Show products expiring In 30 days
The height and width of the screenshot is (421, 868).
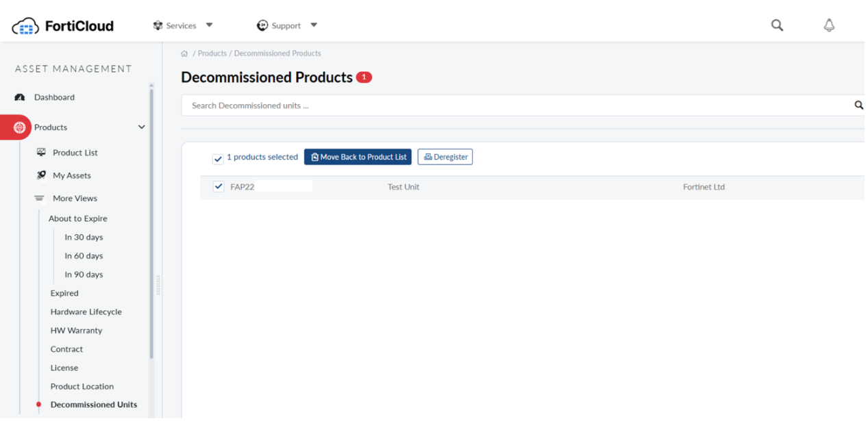tap(84, 237)
